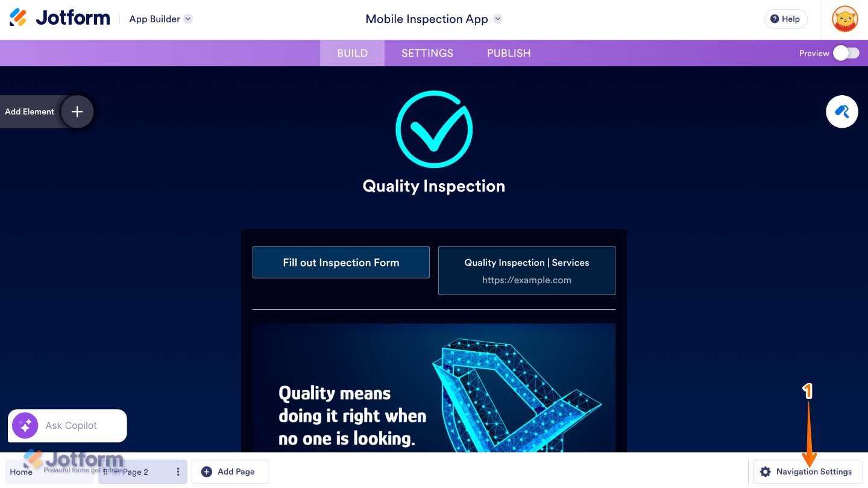Click the Copilot sparkle icon
The image size is (868, 488).
(24, 425)
